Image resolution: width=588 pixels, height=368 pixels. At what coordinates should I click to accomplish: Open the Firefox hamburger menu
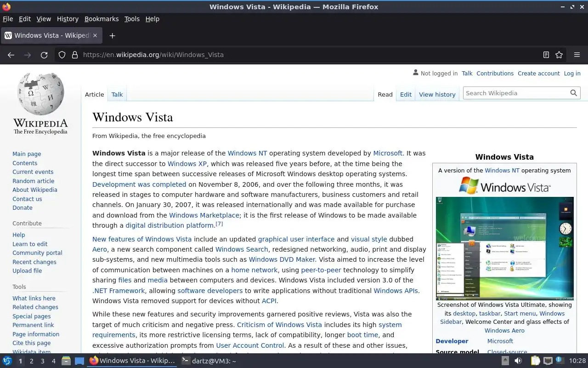pyautogui.click(x=577, y=55)
